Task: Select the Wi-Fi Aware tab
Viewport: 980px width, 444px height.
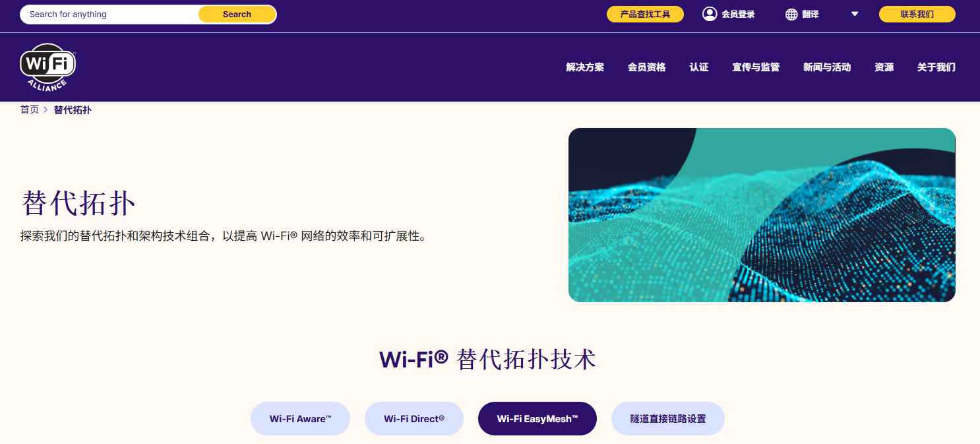Action: [x=300, y=419]
